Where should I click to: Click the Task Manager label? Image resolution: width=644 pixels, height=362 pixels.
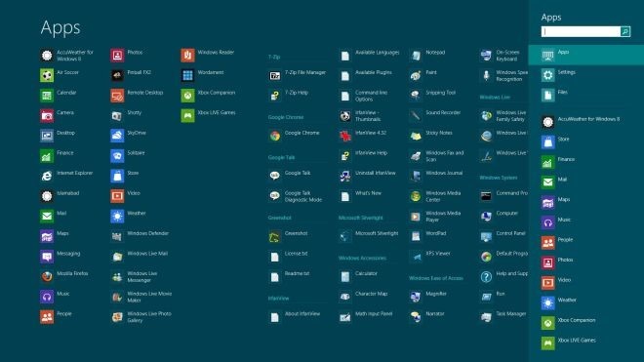(x=511, y=314)
